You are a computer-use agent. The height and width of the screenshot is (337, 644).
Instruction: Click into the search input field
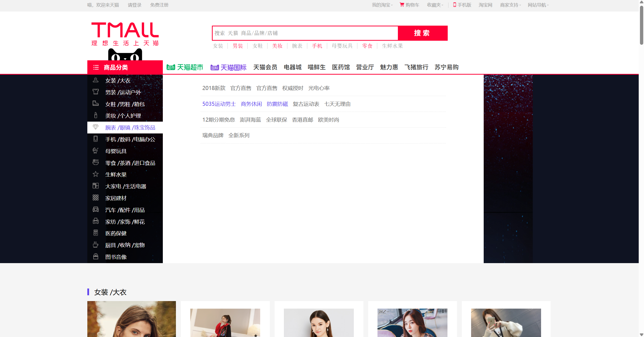click(x=305, y=33)
